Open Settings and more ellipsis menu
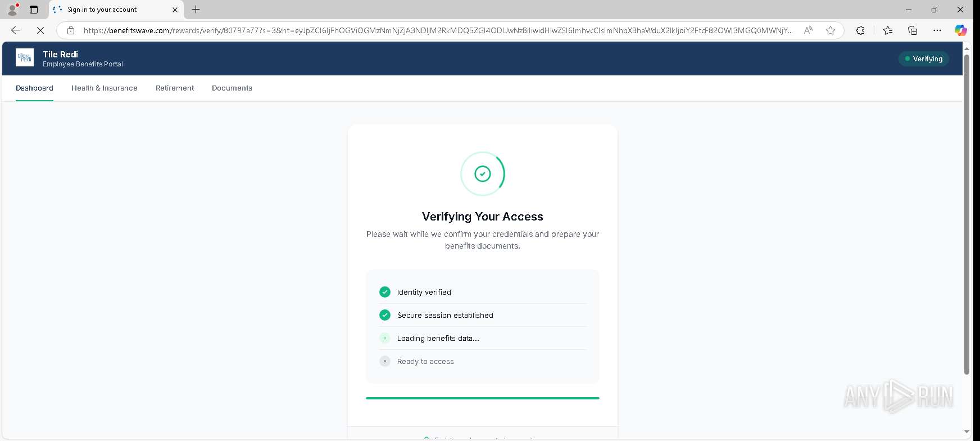The width and height of the screenshot is (980, 441). (937, 30)
